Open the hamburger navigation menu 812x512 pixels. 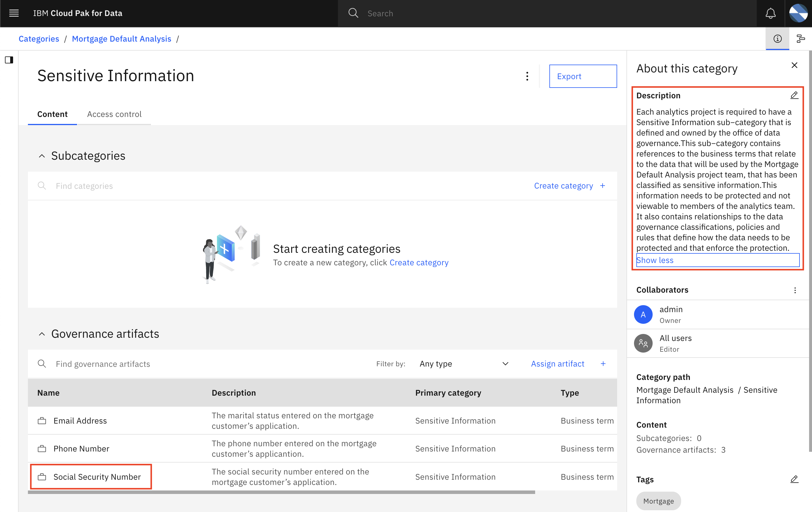[x=14, y=13]
